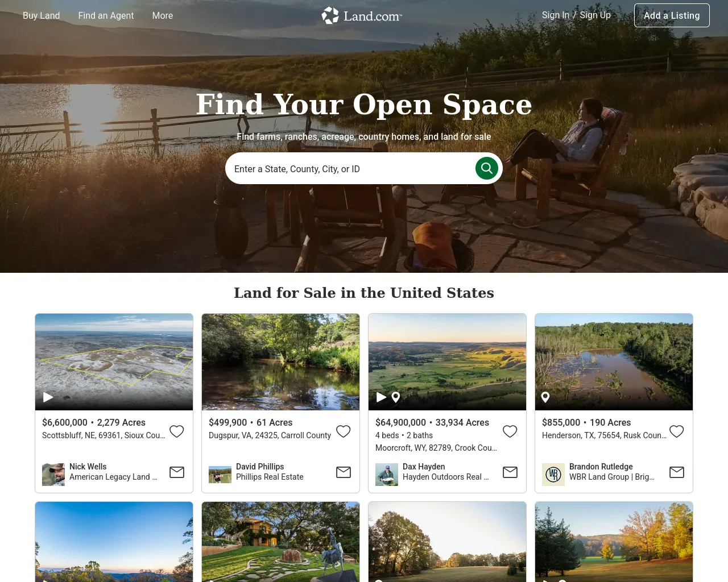Favorite the Dugspur, VA listing heart

(344, 431)
